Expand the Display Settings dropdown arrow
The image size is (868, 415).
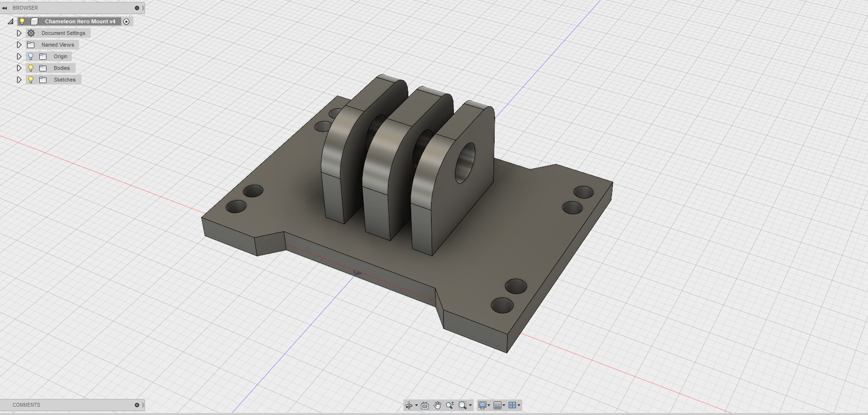tap(489, 405)
